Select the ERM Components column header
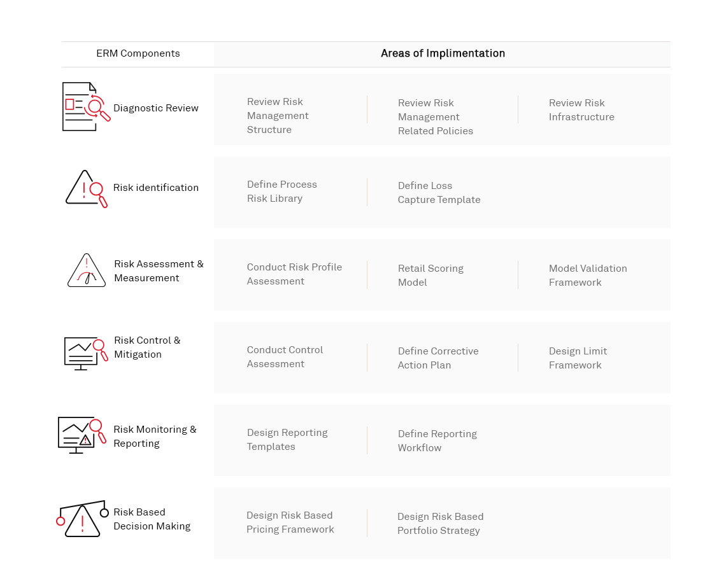 click(138, 53)
